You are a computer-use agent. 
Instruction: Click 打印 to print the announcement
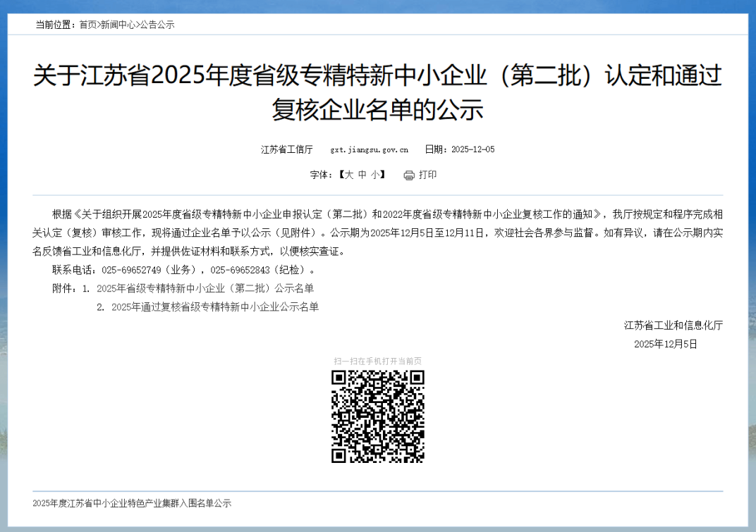click(x=426, y=175)
